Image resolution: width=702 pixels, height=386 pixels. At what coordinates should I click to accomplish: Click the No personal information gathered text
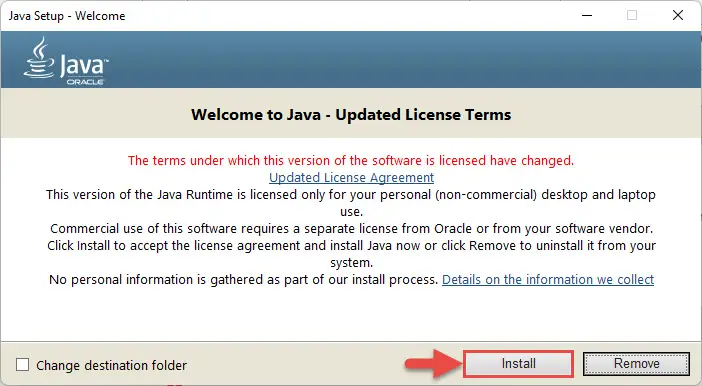[x=243, y=279]
